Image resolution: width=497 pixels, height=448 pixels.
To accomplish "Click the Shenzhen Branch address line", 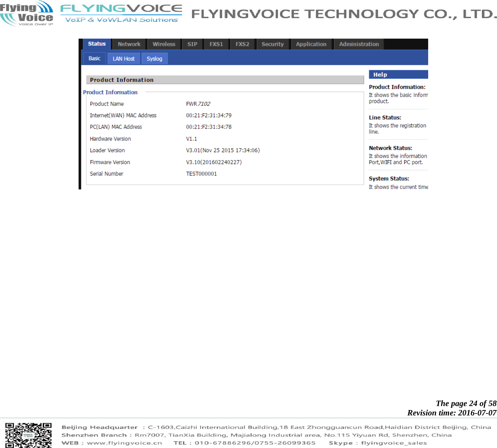I will (x=257, y=435).
